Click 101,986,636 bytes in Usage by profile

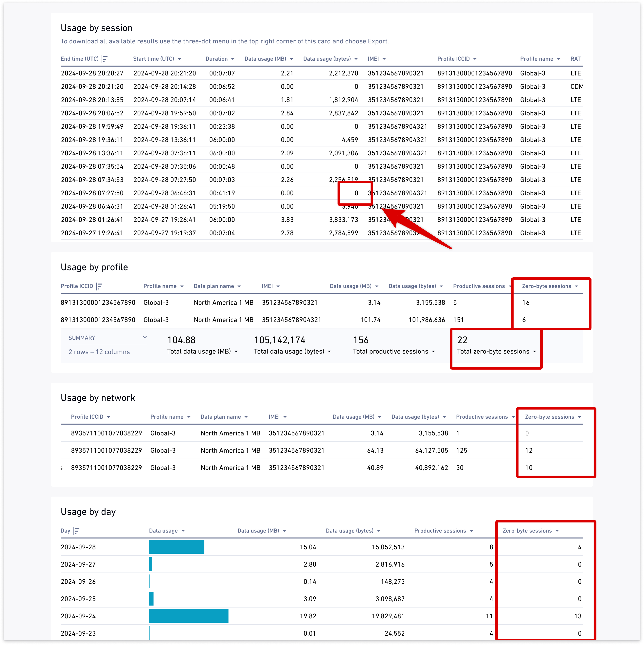pyautogui.click(x=427, y=320)
